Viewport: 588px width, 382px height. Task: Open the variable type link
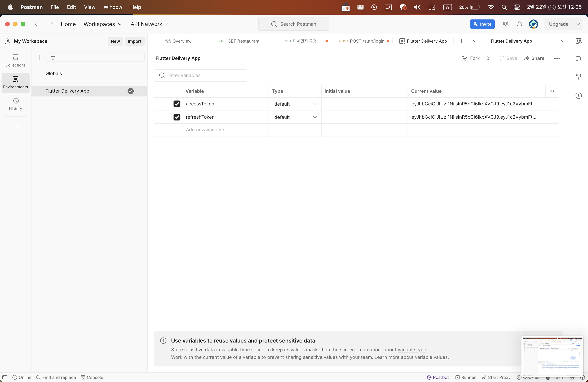(x=412, y=350)
